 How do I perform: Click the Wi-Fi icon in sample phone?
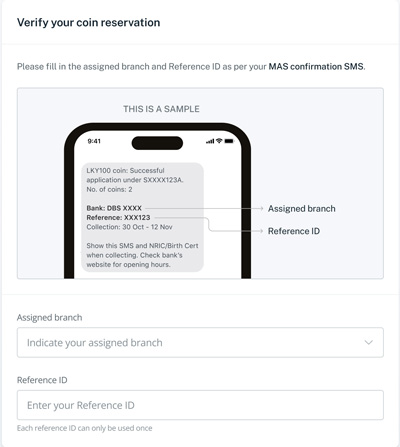point(219,141)
